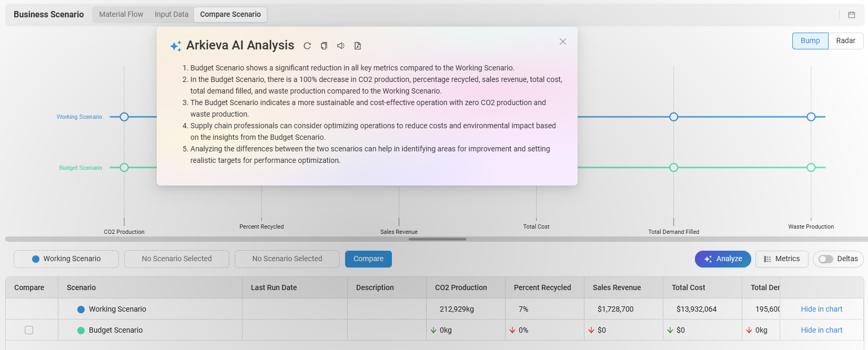Click the Working Scenario CO2 Production chart point
This screenshot has height=350, width=868.
point(124,117)
